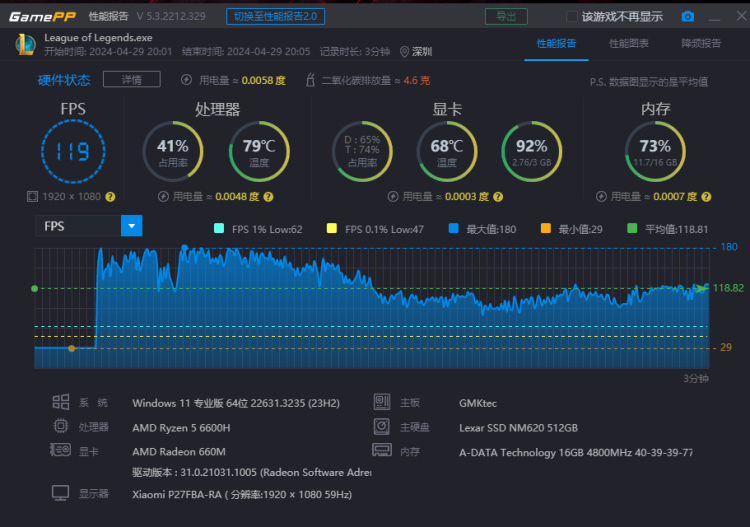Screen dimensions: 750x527
Task: Click the Xiaomi P27FBA-RA monitor text
Action: pyautogui.click(x=242, y=494)
